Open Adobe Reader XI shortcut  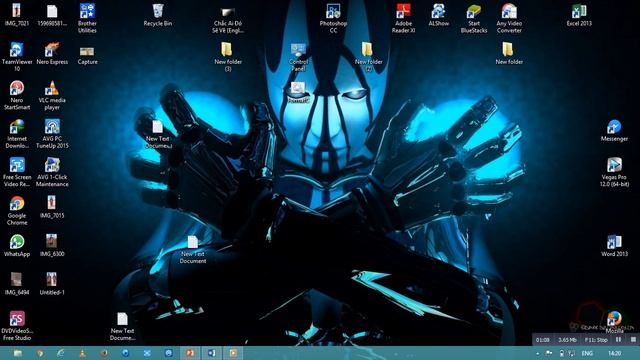[x=403, y=18]
